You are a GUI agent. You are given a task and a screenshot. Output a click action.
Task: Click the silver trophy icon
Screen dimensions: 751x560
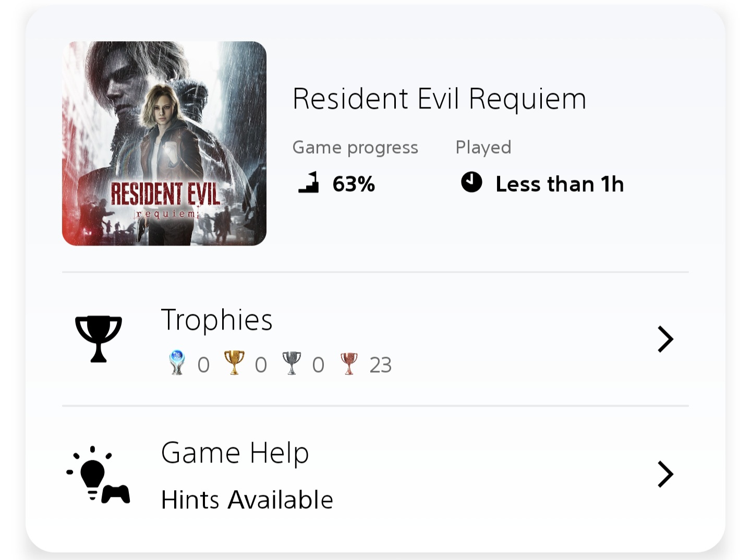[292, 362]
